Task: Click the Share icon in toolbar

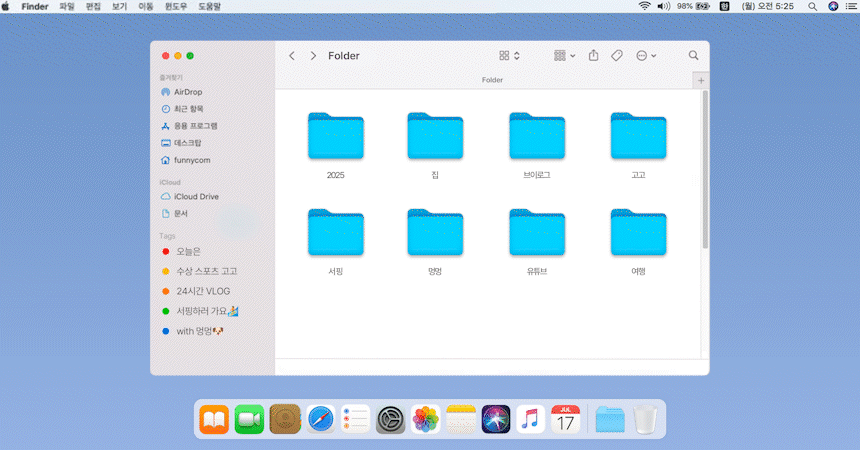Action: tap(593, 56)
